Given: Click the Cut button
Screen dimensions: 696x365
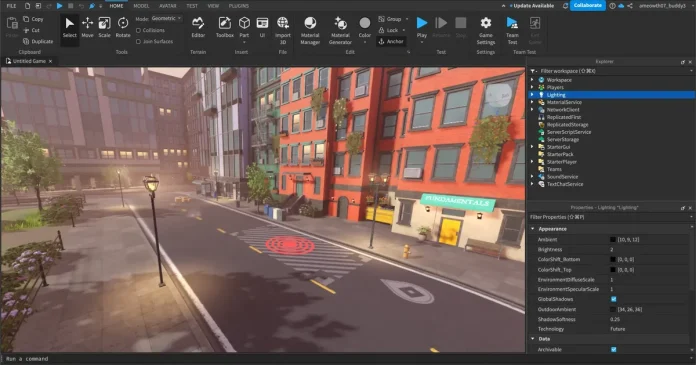Looking at the screenshot, I should coord(32,30).
